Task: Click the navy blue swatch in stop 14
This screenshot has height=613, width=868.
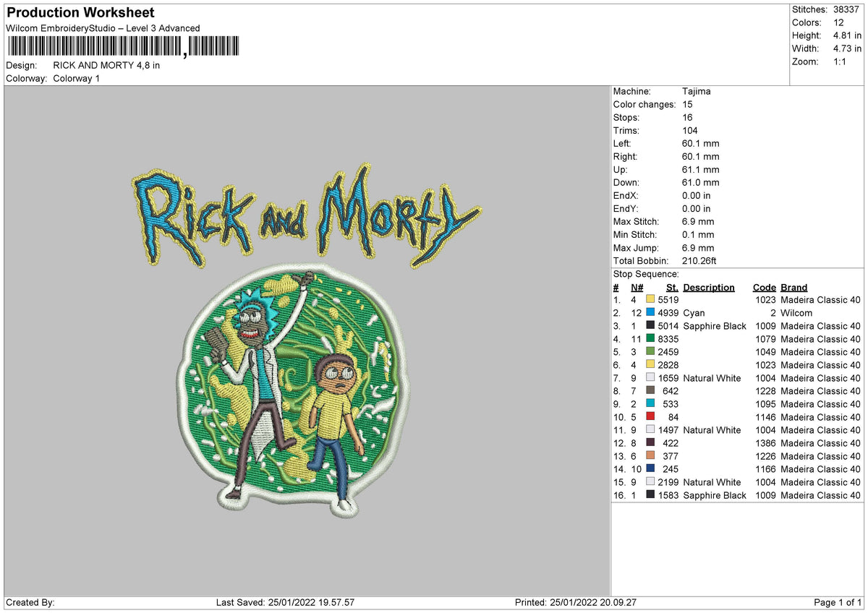Action: click(650, 469)
